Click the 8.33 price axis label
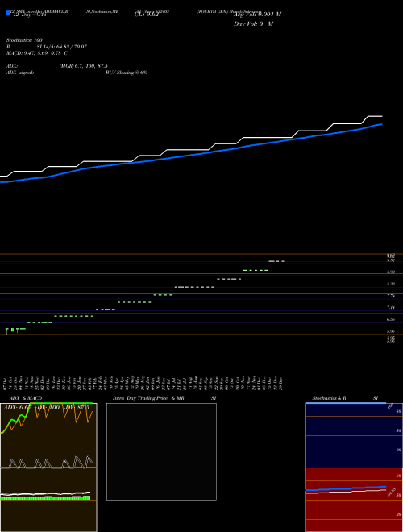The height and width of the screenshot is (532, 403). pos(391,284)
